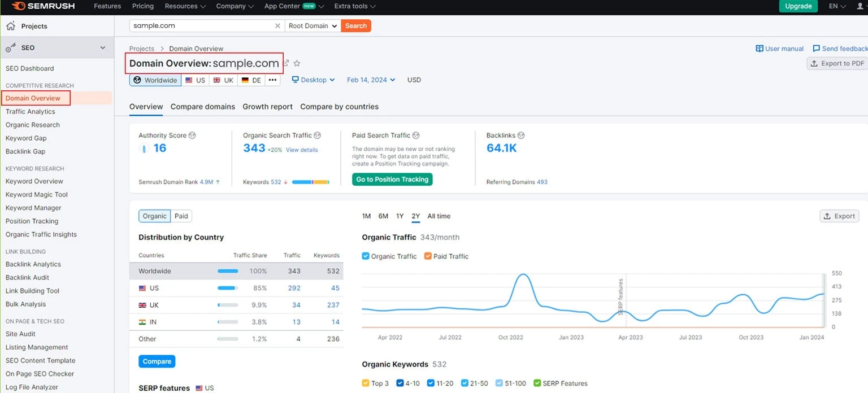Switch to Organic distribution toggle

click(155, 216)
